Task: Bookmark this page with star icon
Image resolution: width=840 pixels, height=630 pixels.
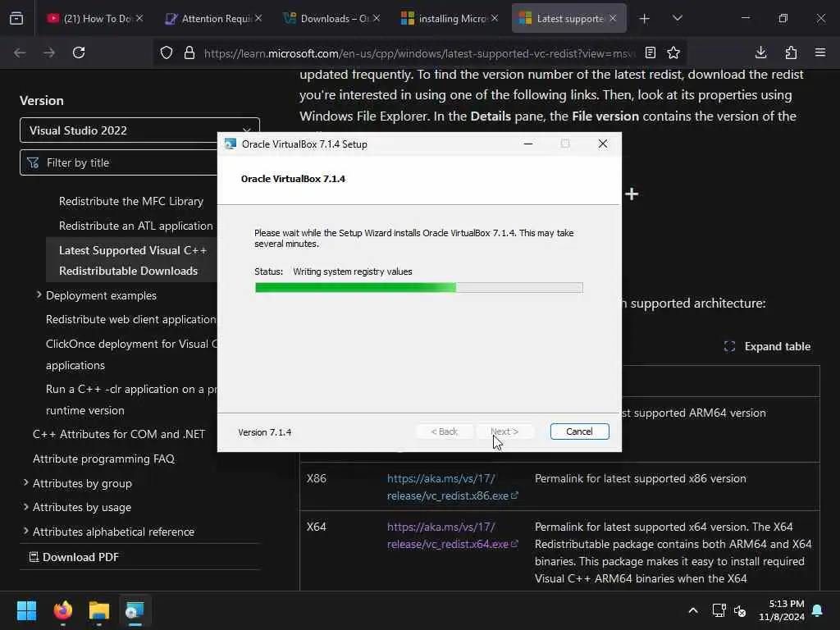Action: [673, 52]
